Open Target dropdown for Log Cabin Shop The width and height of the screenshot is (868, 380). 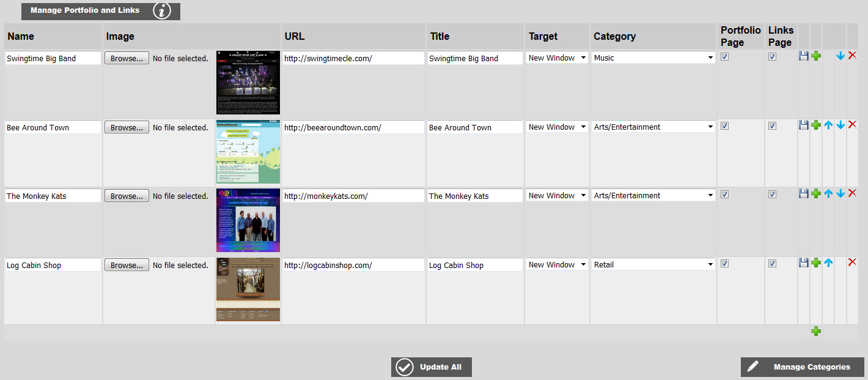tap(557, 264)
